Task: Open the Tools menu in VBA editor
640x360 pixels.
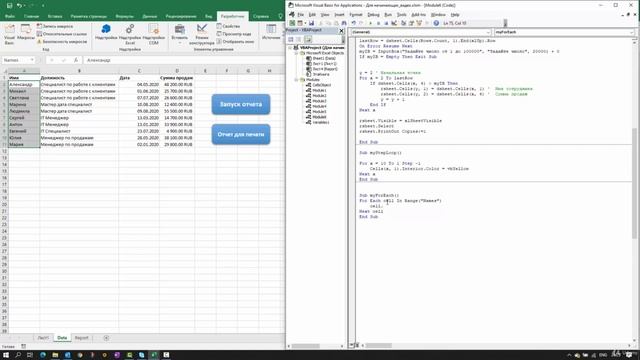Action: coord(402,15)
